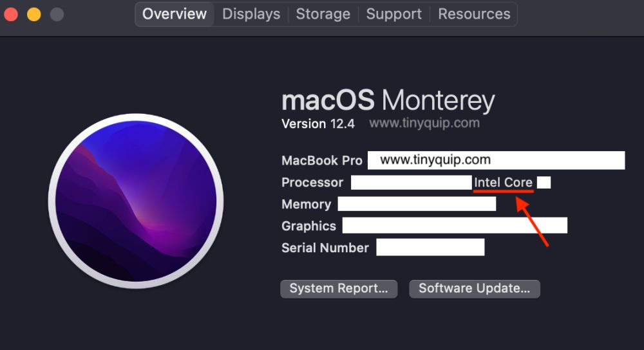Open the Displays tab
Image resolution: width=644 pixels, height=350 pixels.
pos(251,14)
